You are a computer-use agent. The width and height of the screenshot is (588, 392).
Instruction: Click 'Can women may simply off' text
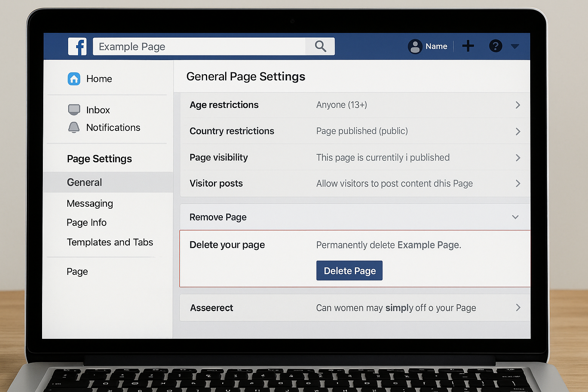tap(371, 308)
